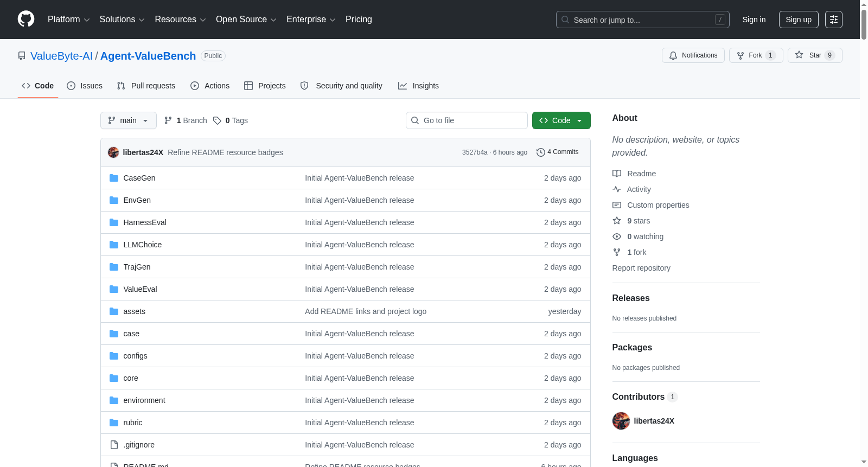Open the ValueByte-AI organization link
Screen dimensions: 868x467
click(x=61, y=56)
